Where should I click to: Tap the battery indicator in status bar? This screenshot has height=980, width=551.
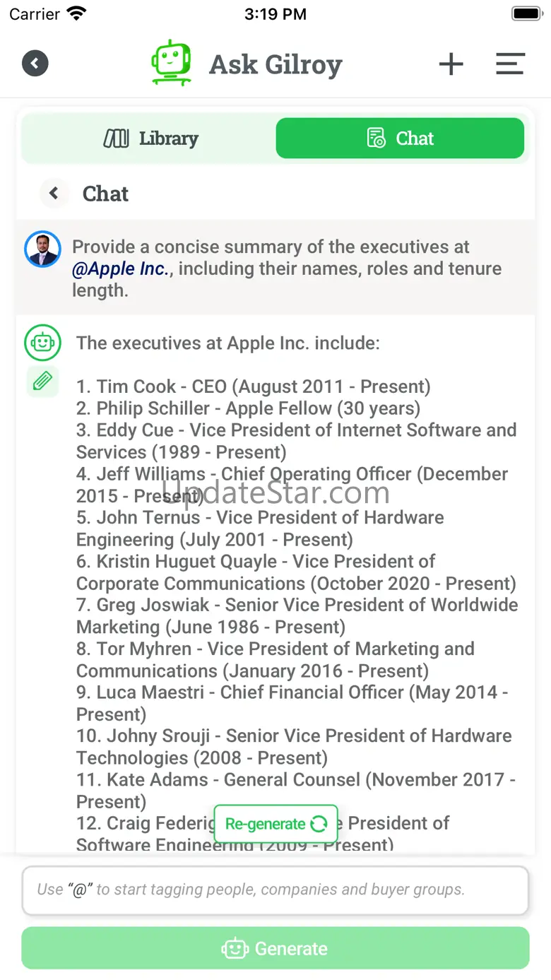(526, 14)
